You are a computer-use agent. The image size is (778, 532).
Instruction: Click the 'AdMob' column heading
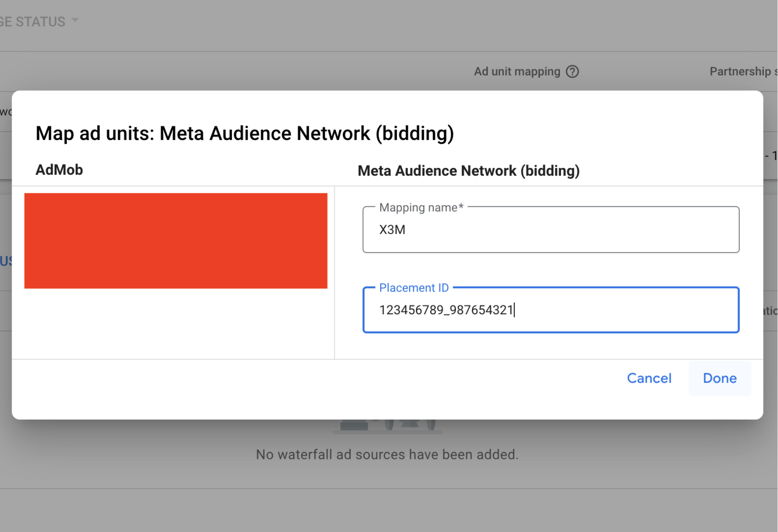tap(59, 170)
